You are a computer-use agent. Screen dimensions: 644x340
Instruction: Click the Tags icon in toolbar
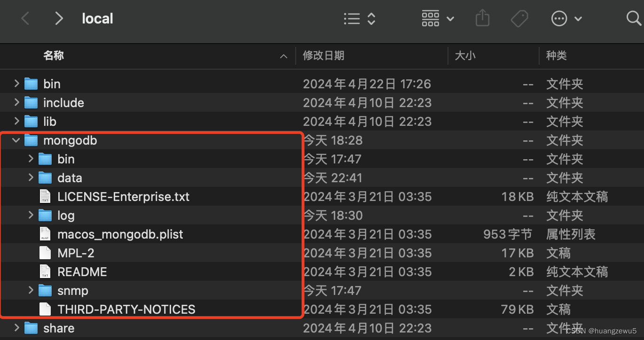click(519, 18)
